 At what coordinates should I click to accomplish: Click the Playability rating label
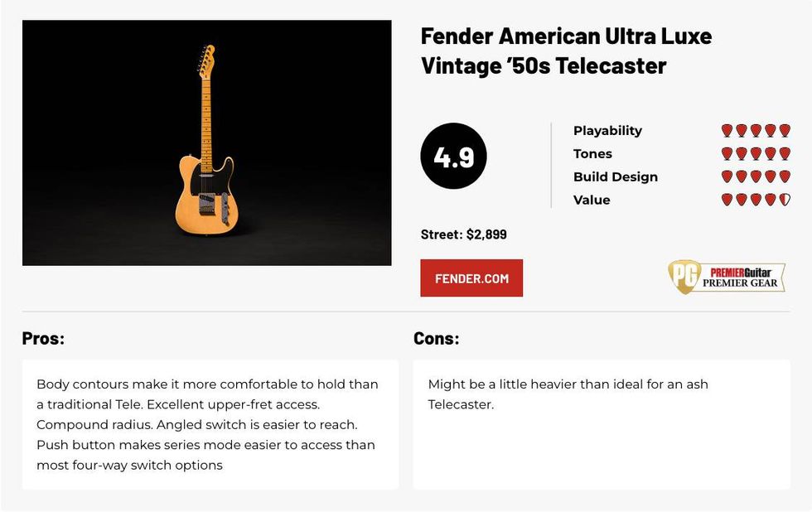[x=607, y=131]
